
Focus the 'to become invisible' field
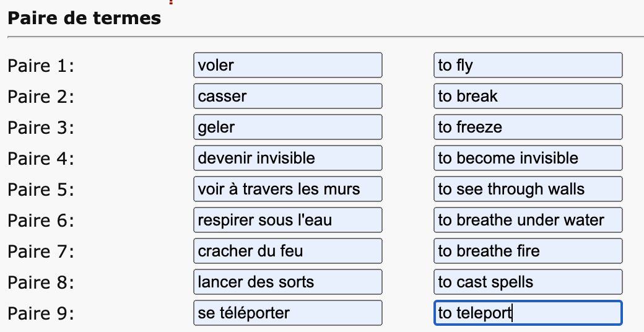528,158
